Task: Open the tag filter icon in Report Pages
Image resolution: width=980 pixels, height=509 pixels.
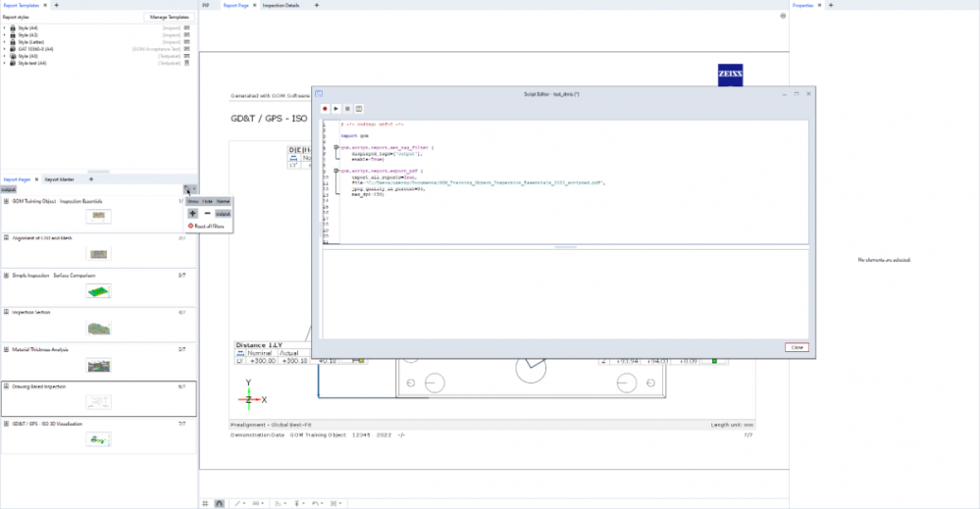Action: coord(186,189)
